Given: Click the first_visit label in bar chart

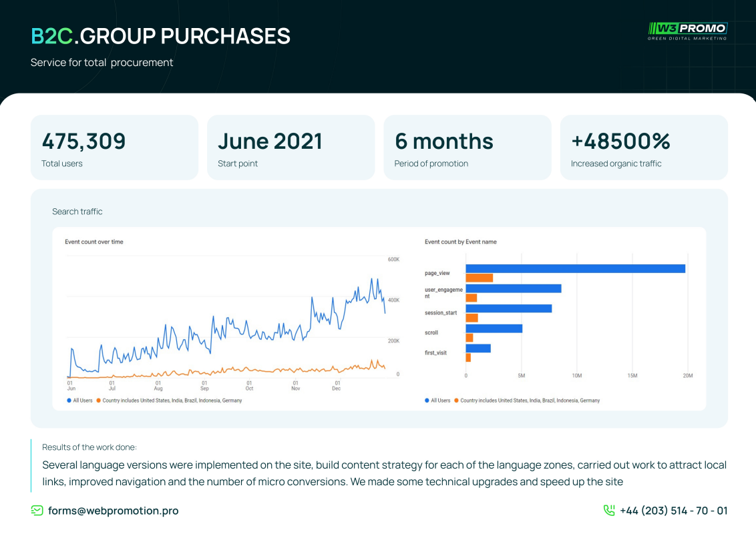Looking at the screenshot, I should (x=435, y=352).
